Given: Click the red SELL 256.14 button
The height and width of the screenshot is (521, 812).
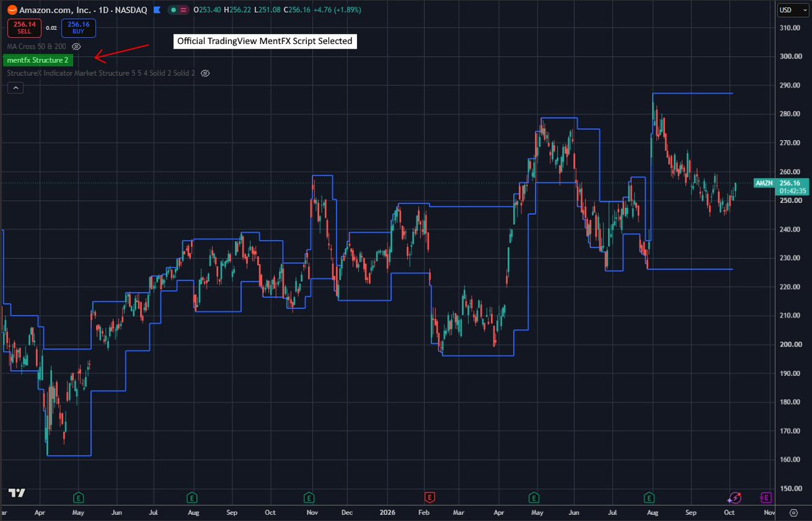Looking at the screenshot, I should [x=24, y=28].
